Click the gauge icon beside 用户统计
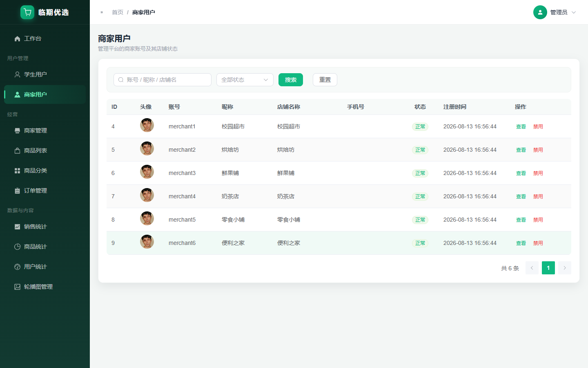 (17, 267)
